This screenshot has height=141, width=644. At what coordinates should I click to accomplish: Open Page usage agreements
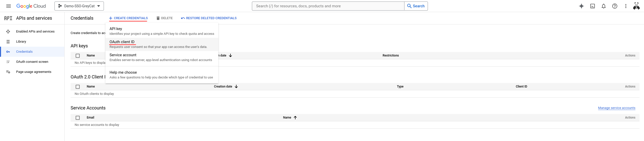(32, 72)
